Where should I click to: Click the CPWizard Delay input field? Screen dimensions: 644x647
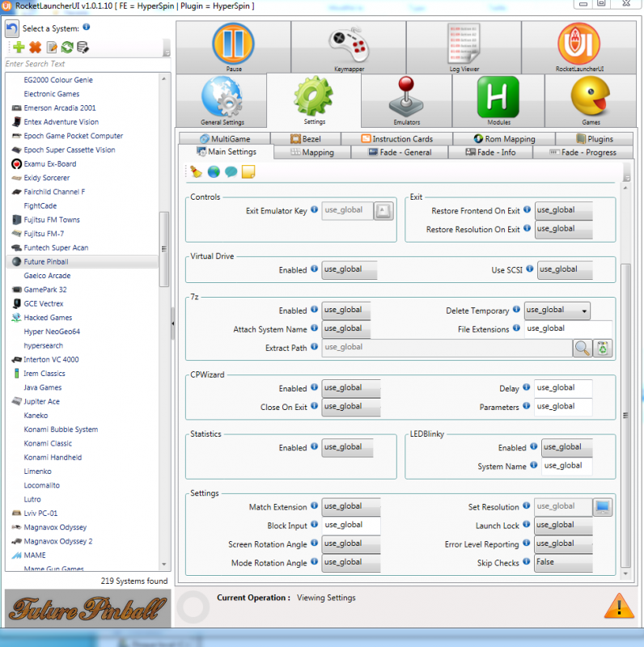coord(563,388)
